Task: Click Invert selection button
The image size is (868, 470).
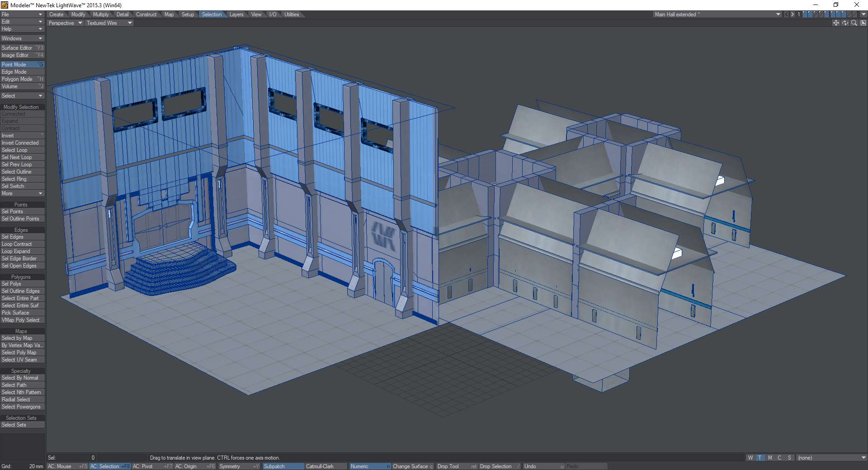Action: pyautogui.click(x=22, y=136)
